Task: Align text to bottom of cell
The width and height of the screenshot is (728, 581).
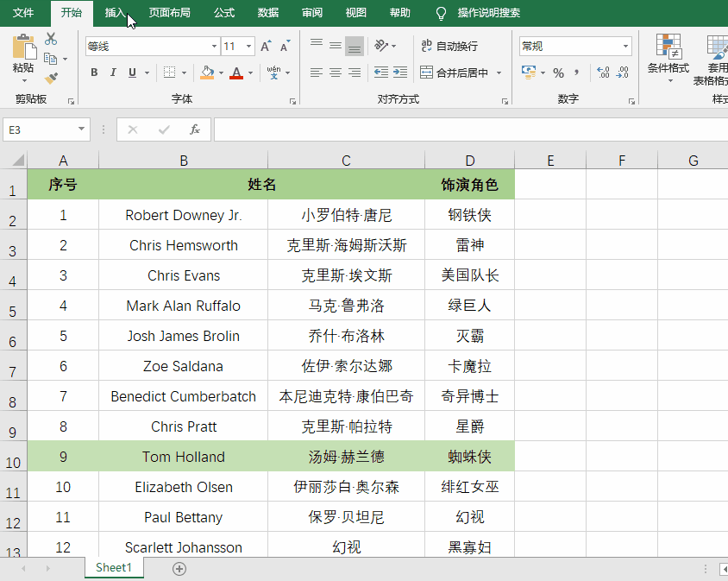Action: click(355, 46)
